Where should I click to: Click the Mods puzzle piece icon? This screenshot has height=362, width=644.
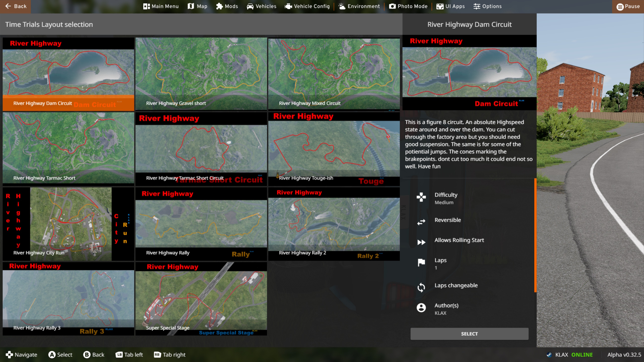(x=219, y=6)
